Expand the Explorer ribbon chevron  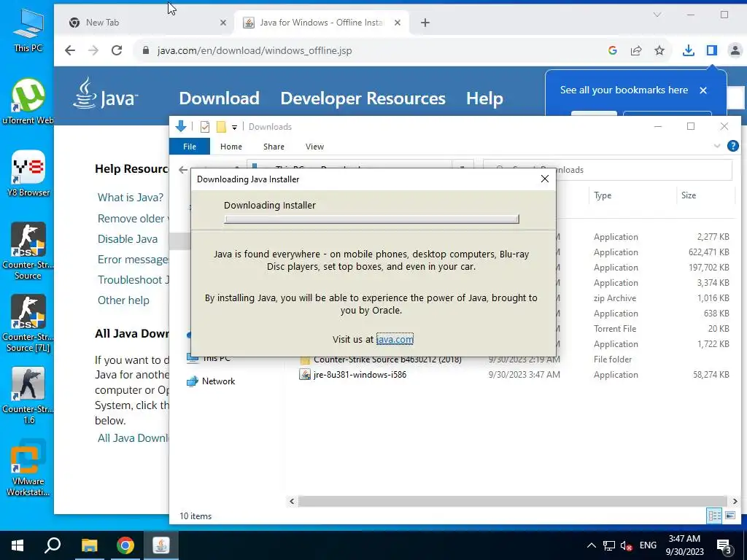pyautogui.click(x=717, y=146)
